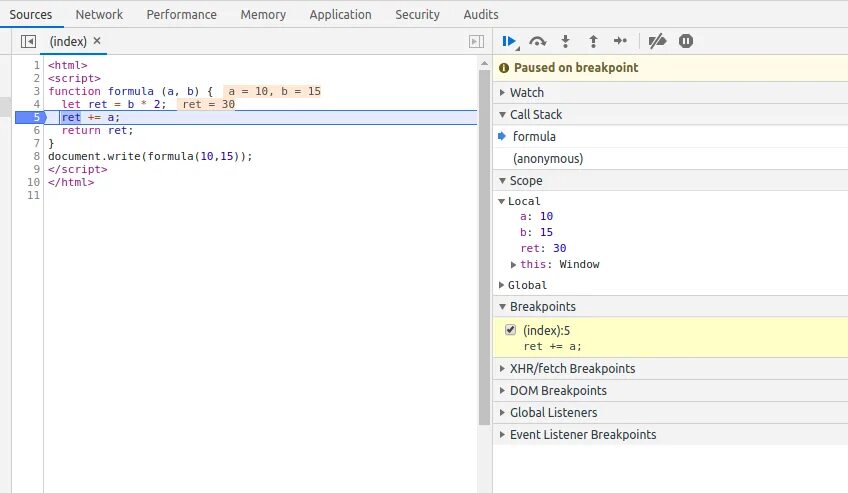Click the breakpoint marker on line 5
The height and width of the screenshot is (493, 848).
[x=31, y=117]
